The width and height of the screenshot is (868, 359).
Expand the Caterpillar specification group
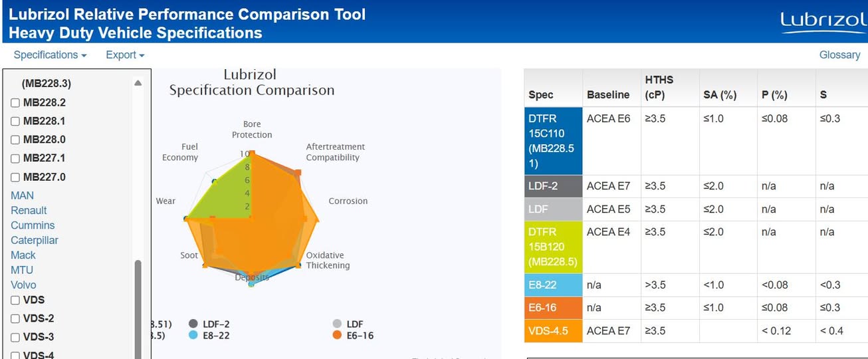(x=35, y=240)
